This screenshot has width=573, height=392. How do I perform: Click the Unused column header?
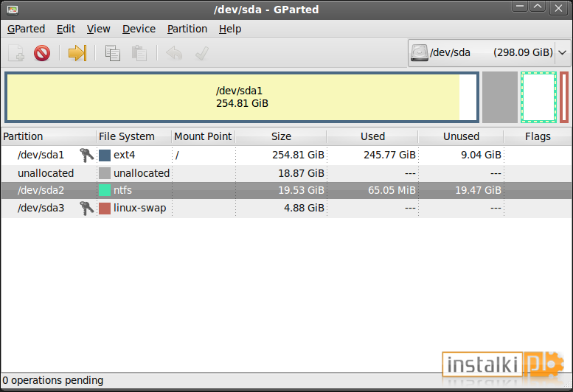point(461,136)
